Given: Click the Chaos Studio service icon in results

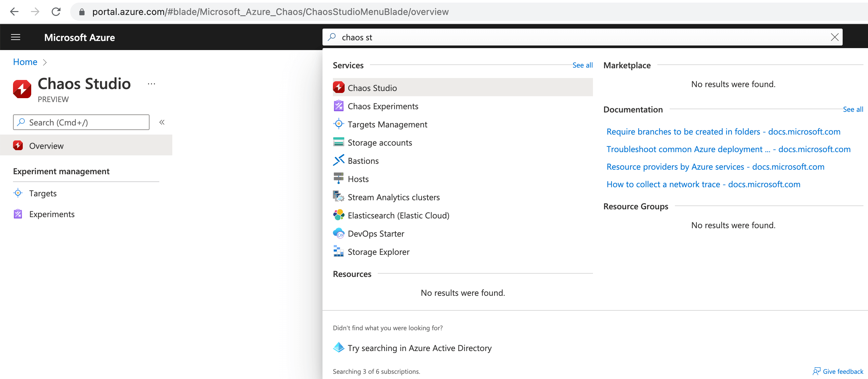Looking at the screenshot, I should pos(338,87).
